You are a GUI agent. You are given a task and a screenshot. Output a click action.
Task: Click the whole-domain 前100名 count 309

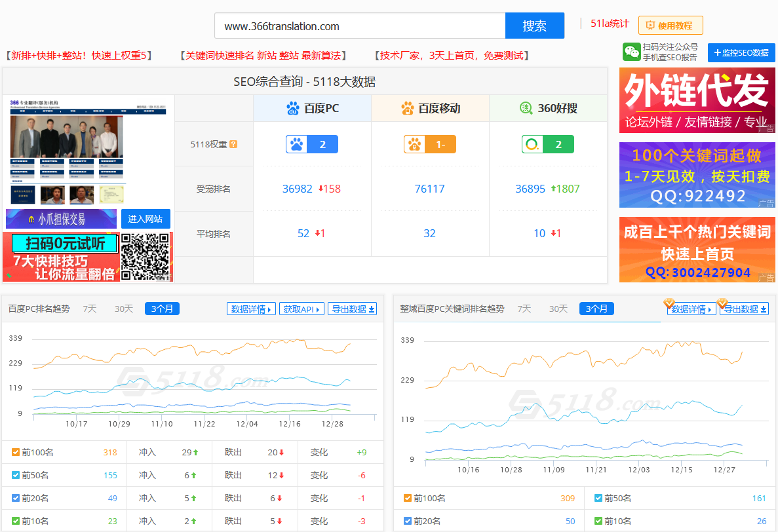[568, 499]
